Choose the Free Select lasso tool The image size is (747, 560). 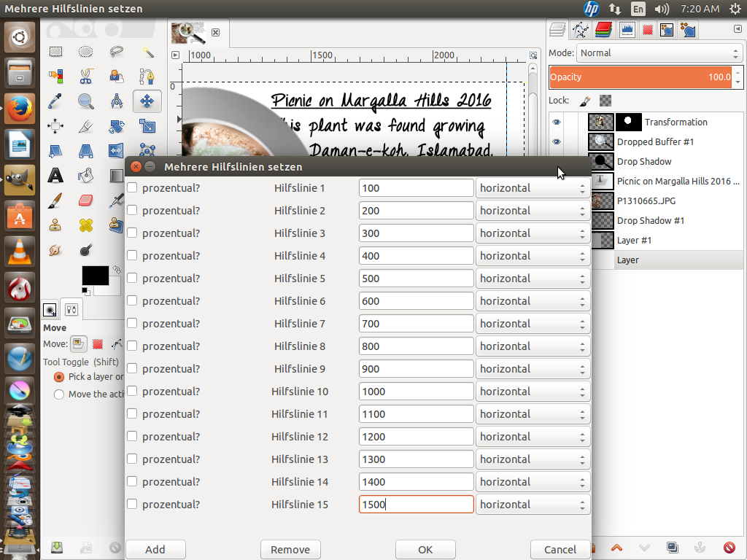click(x=116, y=52)
